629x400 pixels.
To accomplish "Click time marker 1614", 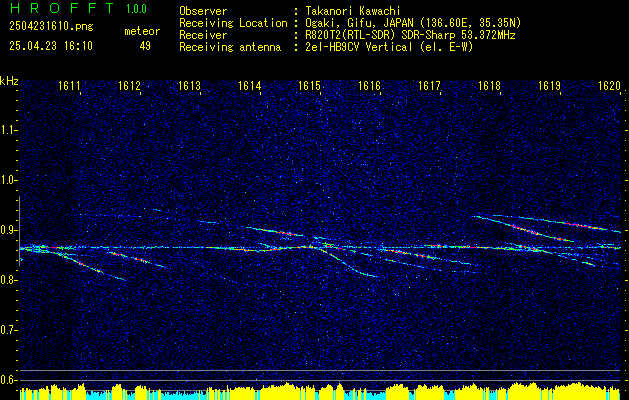I will [x=249, y=85].
